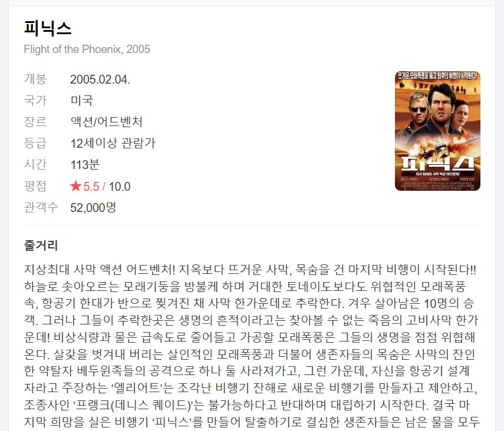Click the movie title 피닉스

[48, 28]
